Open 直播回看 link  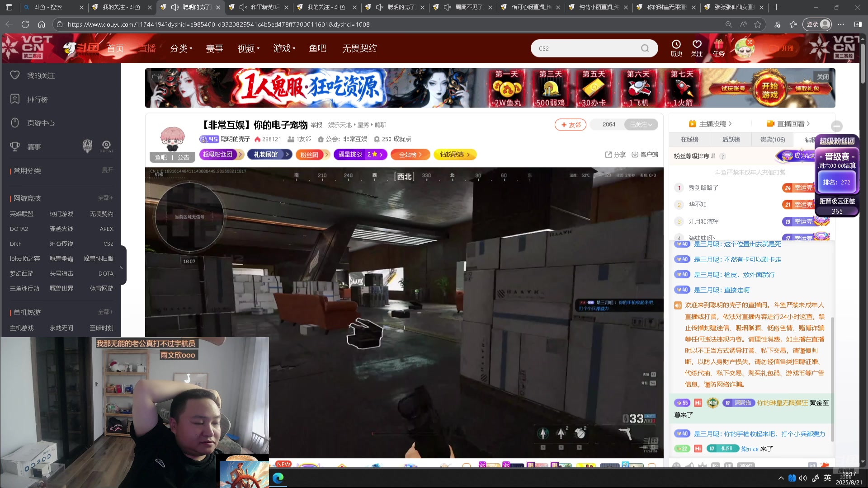(x=788, y=124)
